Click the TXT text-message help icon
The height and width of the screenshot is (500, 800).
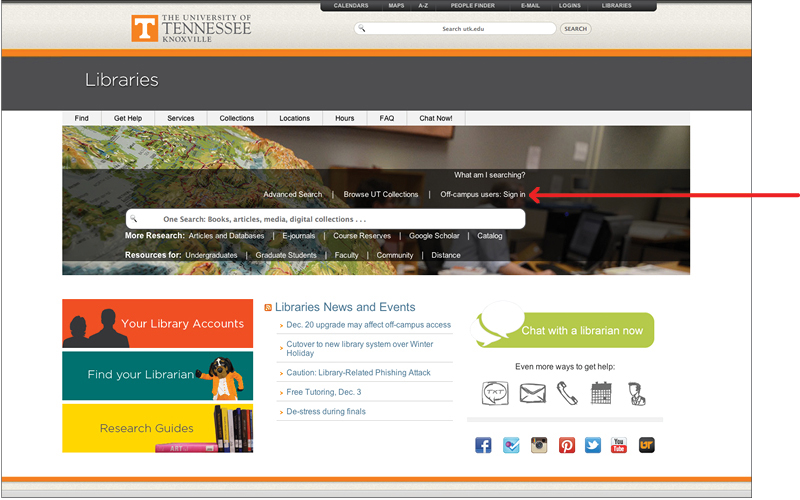[x=495, y=393]
